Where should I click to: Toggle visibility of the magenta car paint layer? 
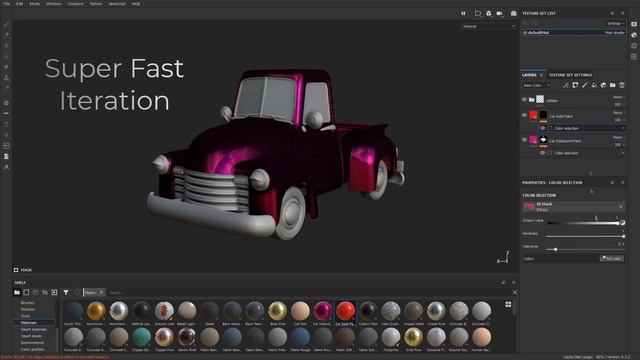click(x=524, y=140)
